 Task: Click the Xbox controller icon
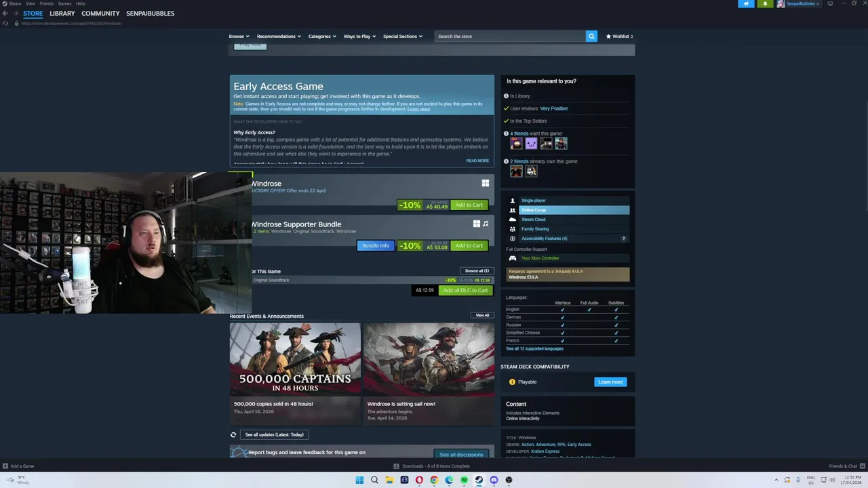tap(513, 258)
